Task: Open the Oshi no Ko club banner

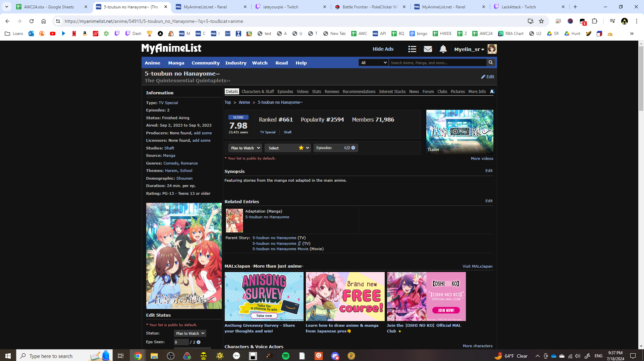Action: 426,297
